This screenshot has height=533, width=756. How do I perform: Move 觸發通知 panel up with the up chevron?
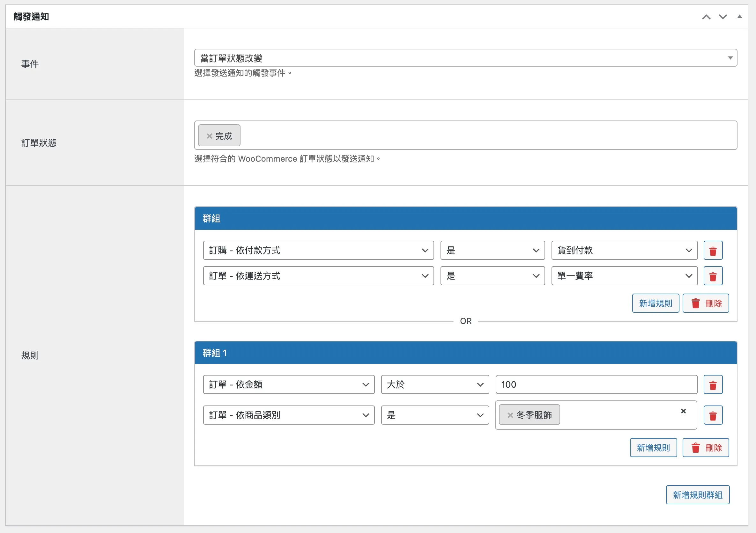pyautogui.click(x=706, y=17)
